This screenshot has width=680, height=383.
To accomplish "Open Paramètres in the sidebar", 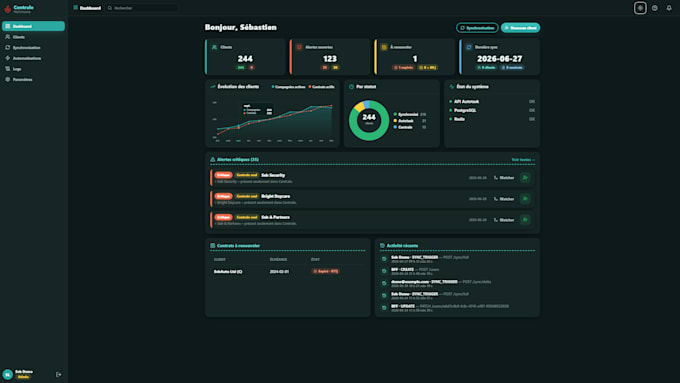I will (x=33, y=79).
